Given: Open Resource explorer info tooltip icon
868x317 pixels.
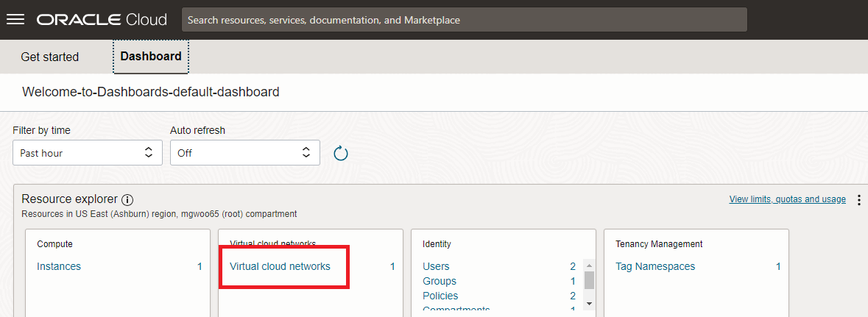Looking at the screenshot, I should pos(127,200).
